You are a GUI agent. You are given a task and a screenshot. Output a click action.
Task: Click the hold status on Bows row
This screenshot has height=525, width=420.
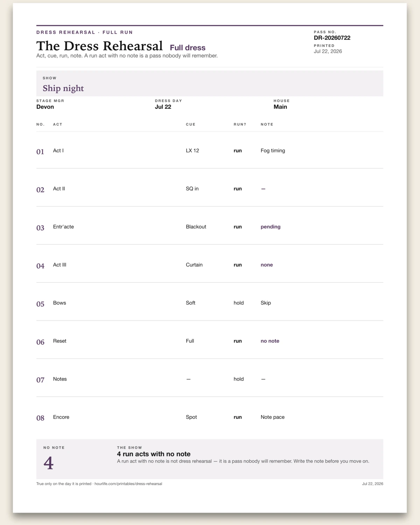pos(239,303)
